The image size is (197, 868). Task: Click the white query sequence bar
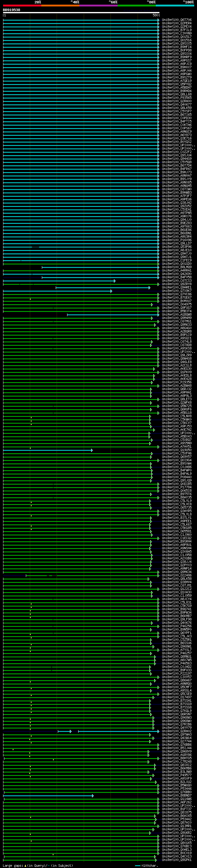point(81,13)
